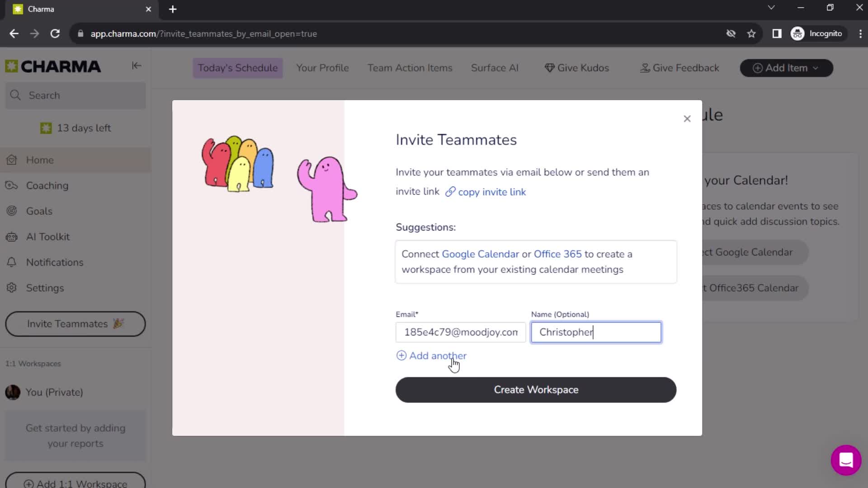Screen dimensions: 868x488
Task: Click the Charma home icon in sidebar
Action: 11,66
